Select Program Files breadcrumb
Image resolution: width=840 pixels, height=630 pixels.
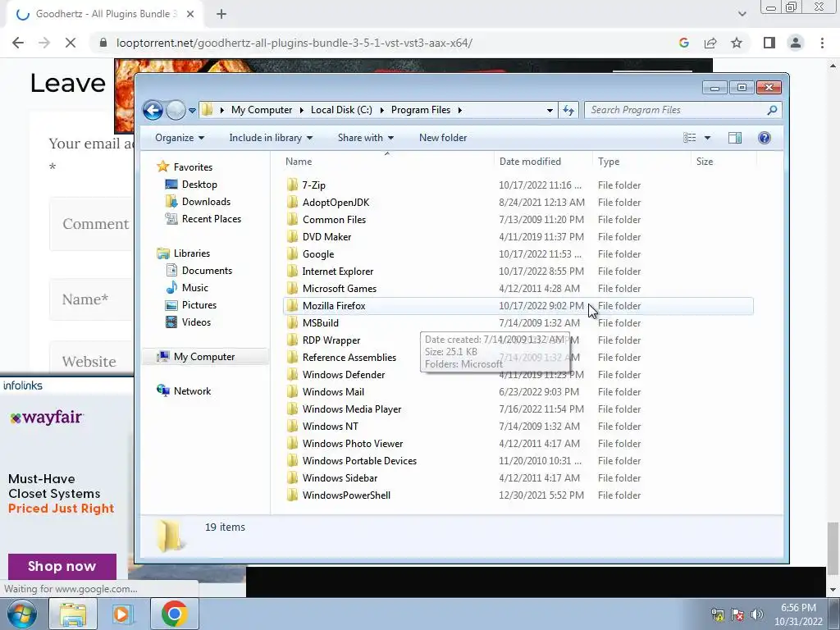[421, 110]
